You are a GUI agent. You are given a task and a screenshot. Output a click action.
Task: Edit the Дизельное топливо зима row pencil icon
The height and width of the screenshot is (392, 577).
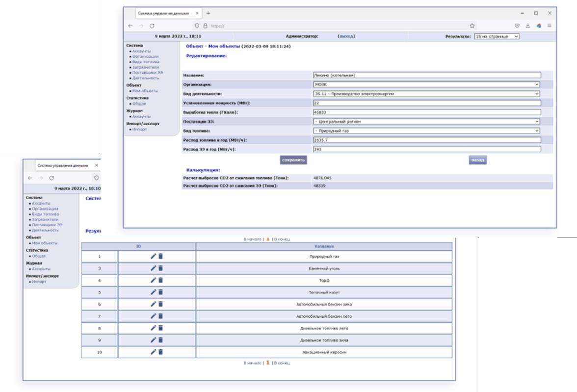click(153, 340)
